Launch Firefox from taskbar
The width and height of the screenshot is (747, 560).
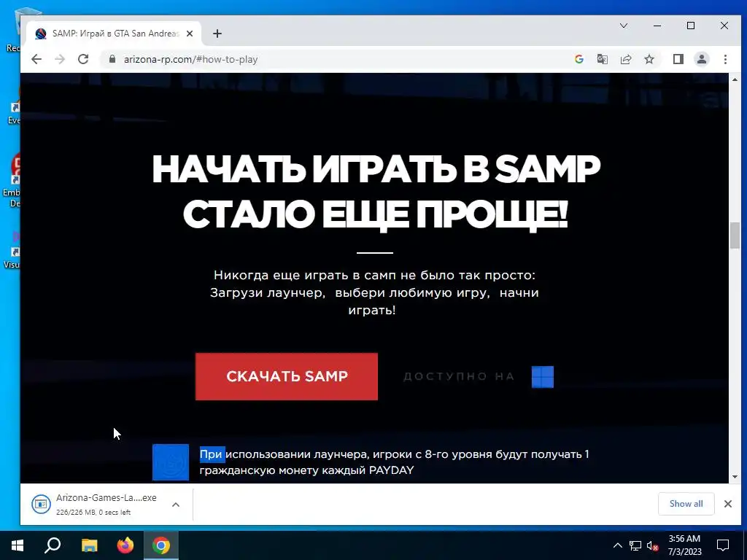[125, 545]
